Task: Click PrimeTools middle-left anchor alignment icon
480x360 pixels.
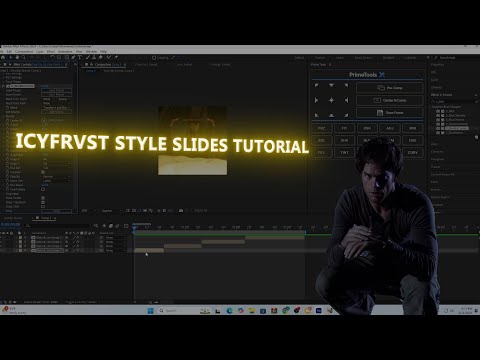Action: point(316,100)
